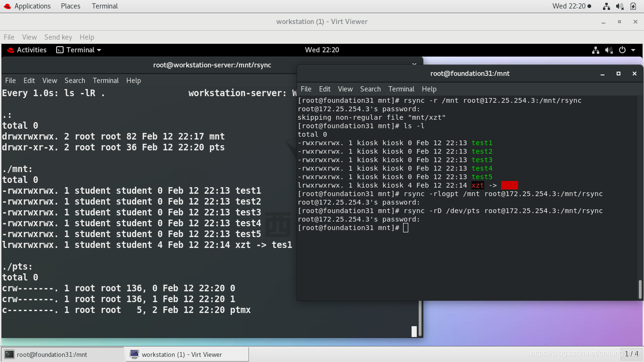This screenshot has height=362, width=644.
Task: Close the Virt Viewer window
Action: coord(635,22)
